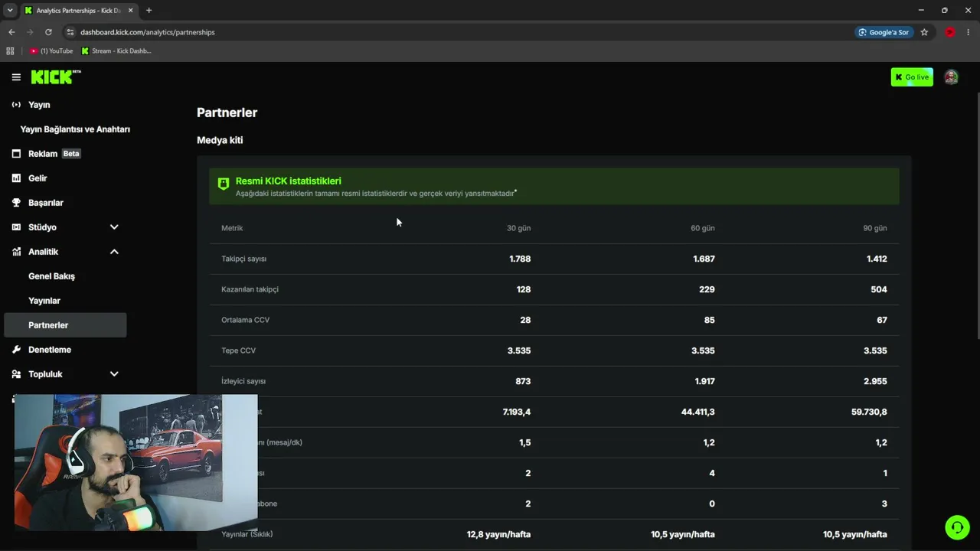The height and width of the screenshot is (551, 980).
Task: Click the Partnerler page heading
Action: click(x=227, y=112)
